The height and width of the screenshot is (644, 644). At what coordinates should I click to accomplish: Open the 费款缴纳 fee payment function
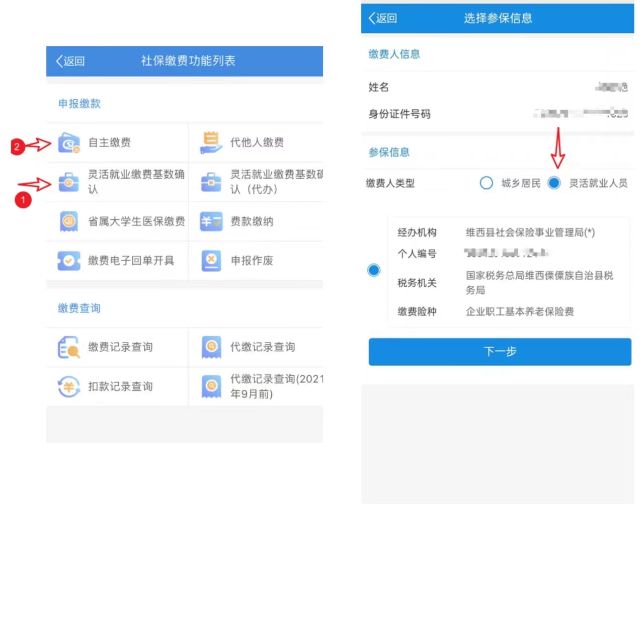tap(252, 221)
